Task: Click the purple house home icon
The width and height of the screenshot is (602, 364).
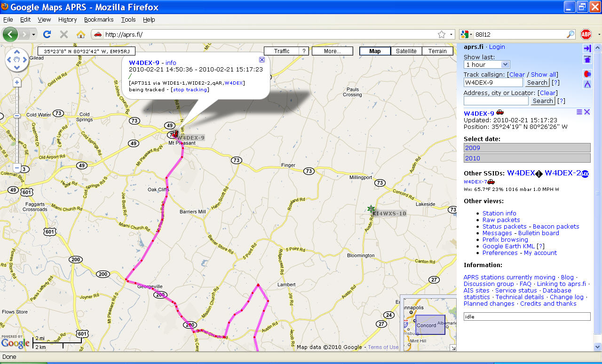Action: click(587, 59)
